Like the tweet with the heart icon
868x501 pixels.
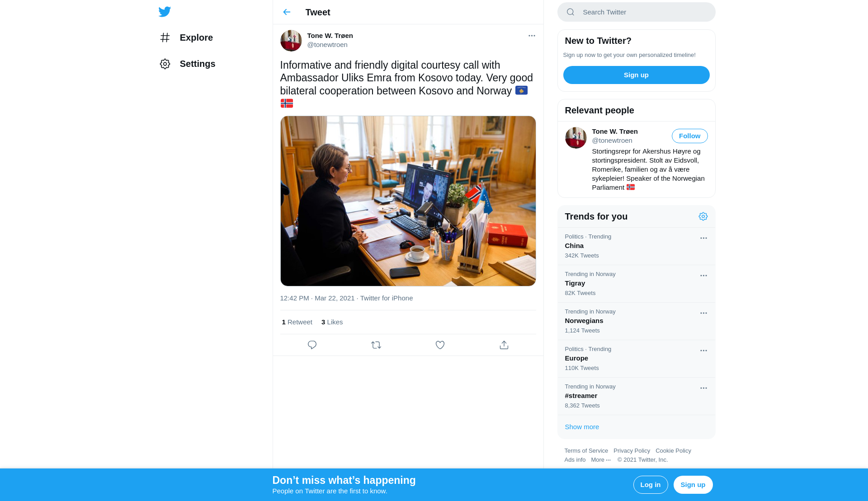[440, 345]
